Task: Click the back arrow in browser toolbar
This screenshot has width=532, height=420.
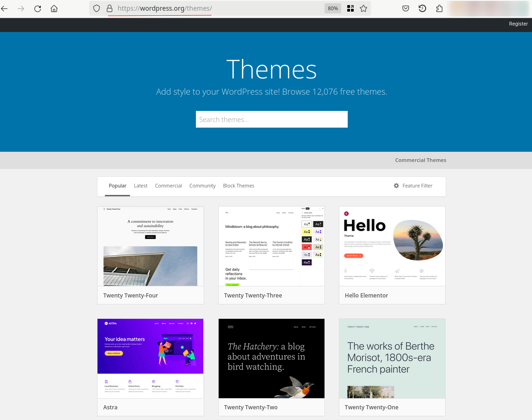Action: [x=5, y=8]
